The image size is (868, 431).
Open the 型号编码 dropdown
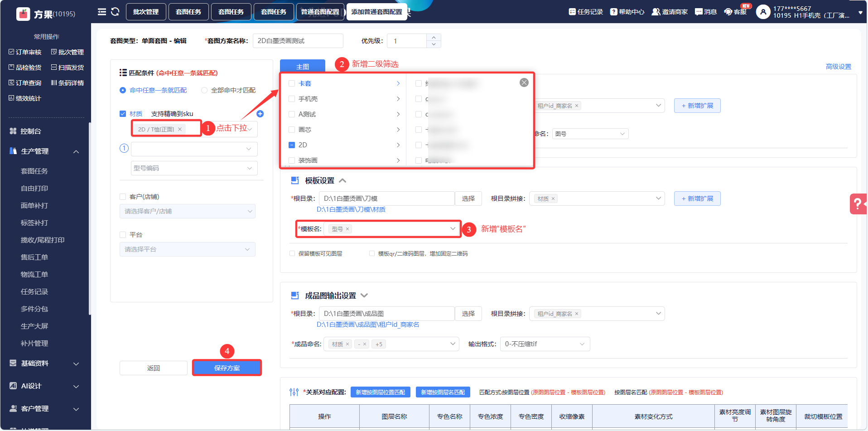point(194,168)
